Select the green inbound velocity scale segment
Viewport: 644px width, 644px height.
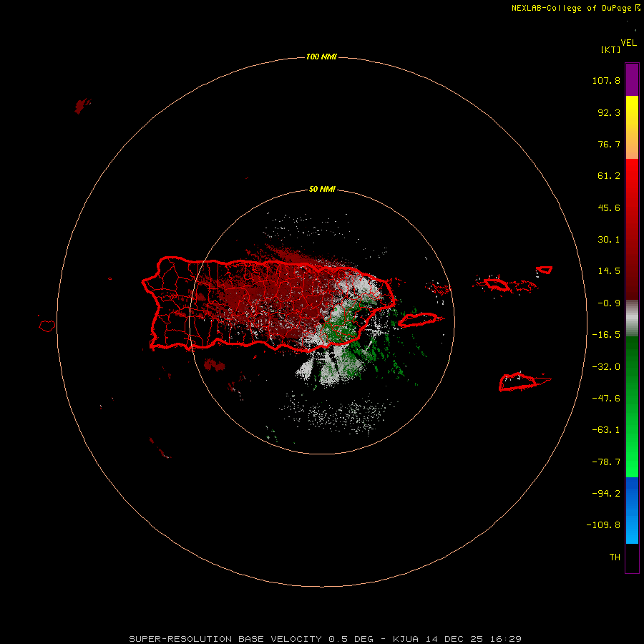[632, 406]
